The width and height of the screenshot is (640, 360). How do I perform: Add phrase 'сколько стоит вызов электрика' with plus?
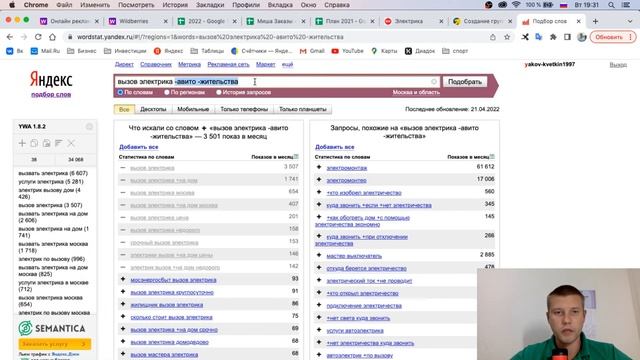[x=123, y=316]
